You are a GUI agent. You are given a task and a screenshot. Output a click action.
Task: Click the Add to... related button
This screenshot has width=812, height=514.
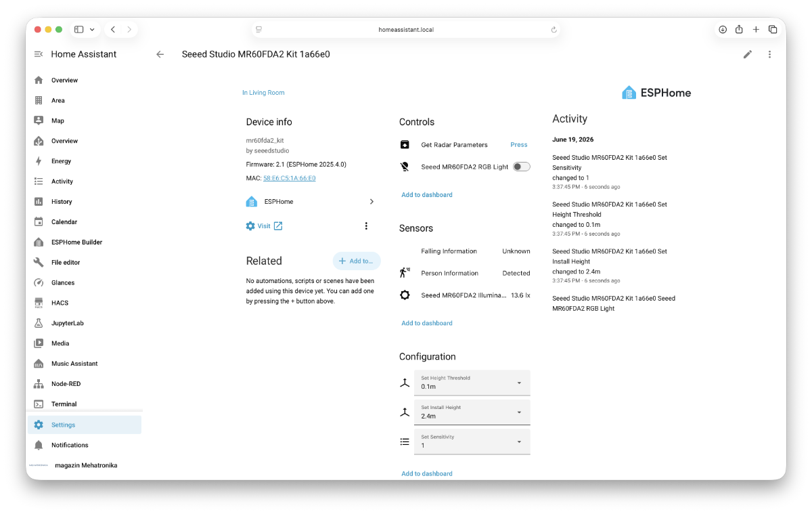coord(357,261)
